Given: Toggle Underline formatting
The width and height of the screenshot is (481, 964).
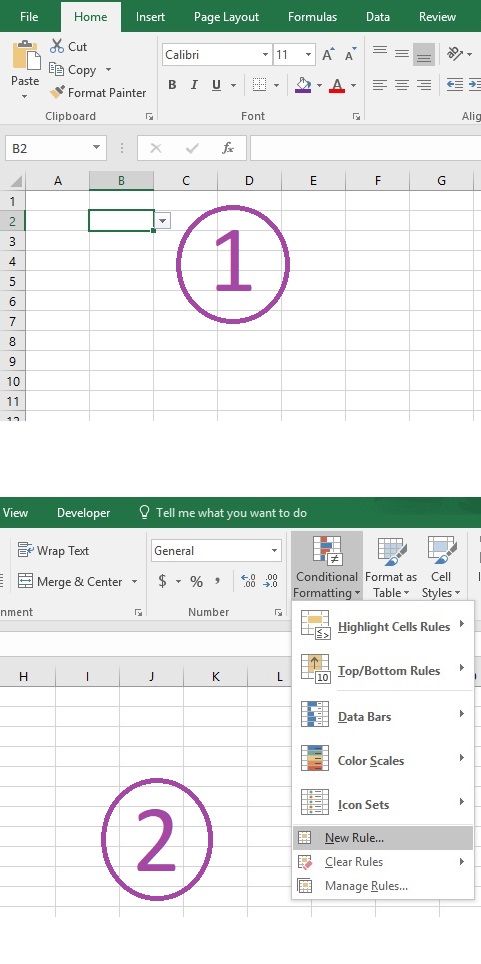Looking at the screenshot, I should pyautogui.click(x=216, y=85).
